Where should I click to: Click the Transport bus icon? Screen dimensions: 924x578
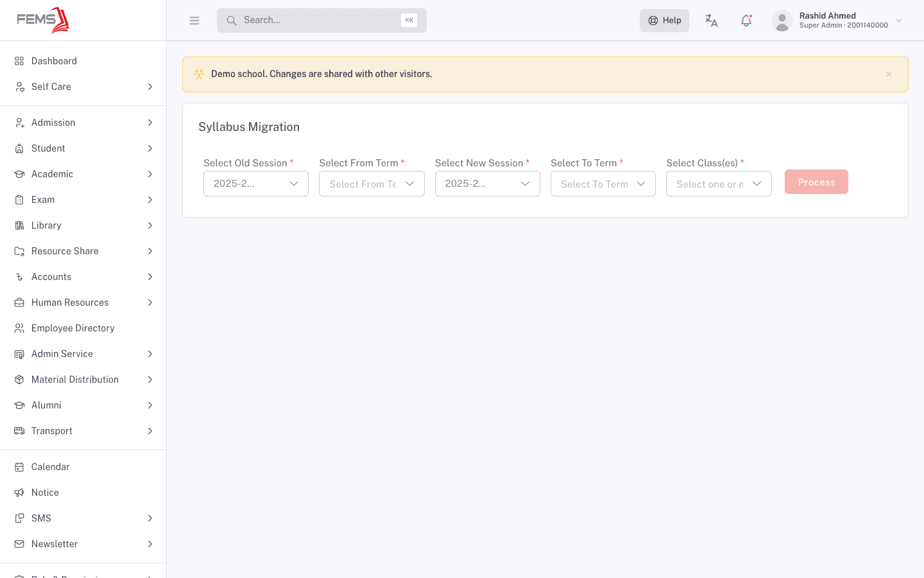[19, 431]
